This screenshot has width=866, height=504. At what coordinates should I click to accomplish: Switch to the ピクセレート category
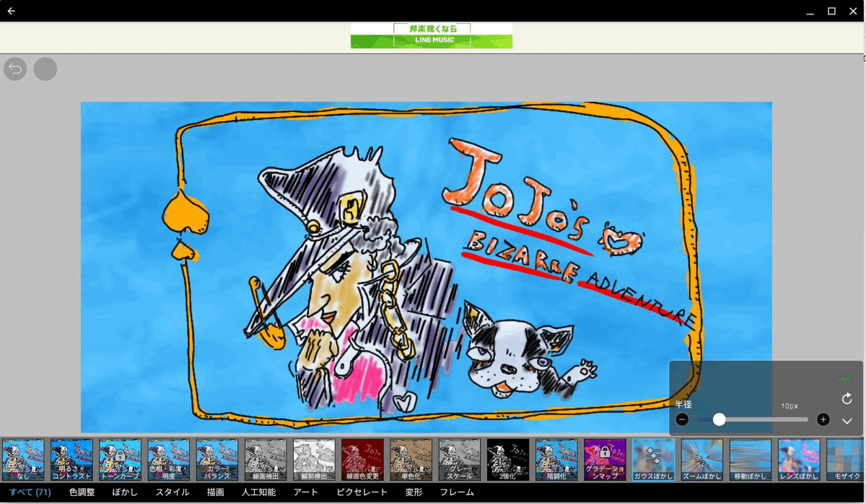click(362, 492)
